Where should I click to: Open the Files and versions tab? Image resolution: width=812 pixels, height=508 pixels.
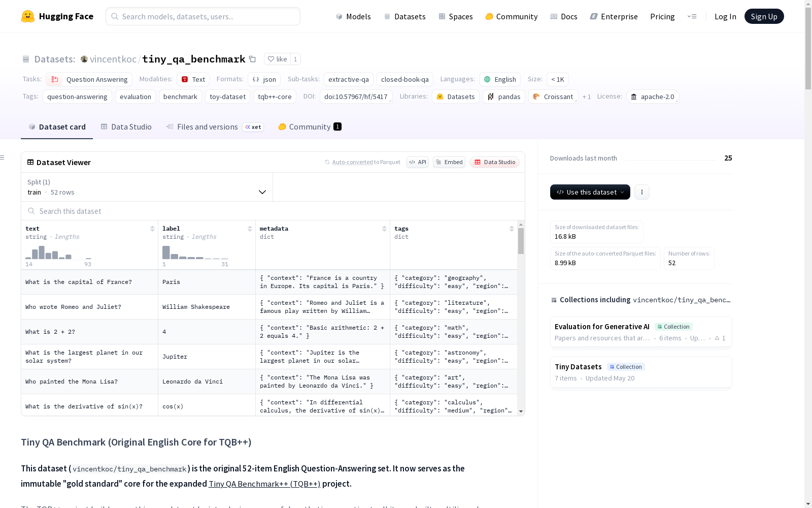(215, 127)
